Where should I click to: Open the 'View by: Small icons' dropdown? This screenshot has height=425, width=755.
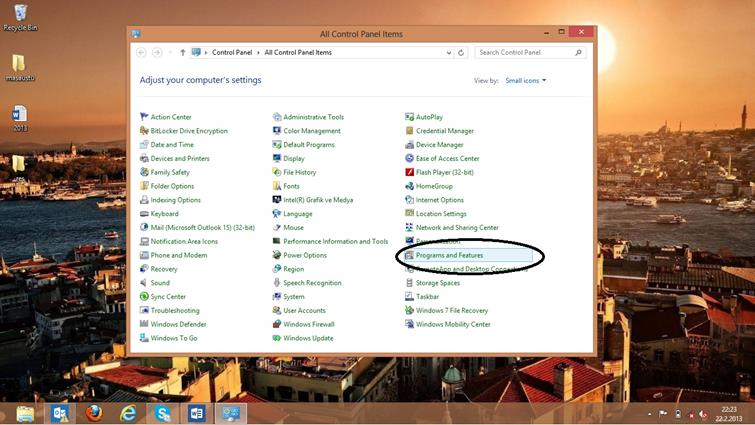pos(526,80)
